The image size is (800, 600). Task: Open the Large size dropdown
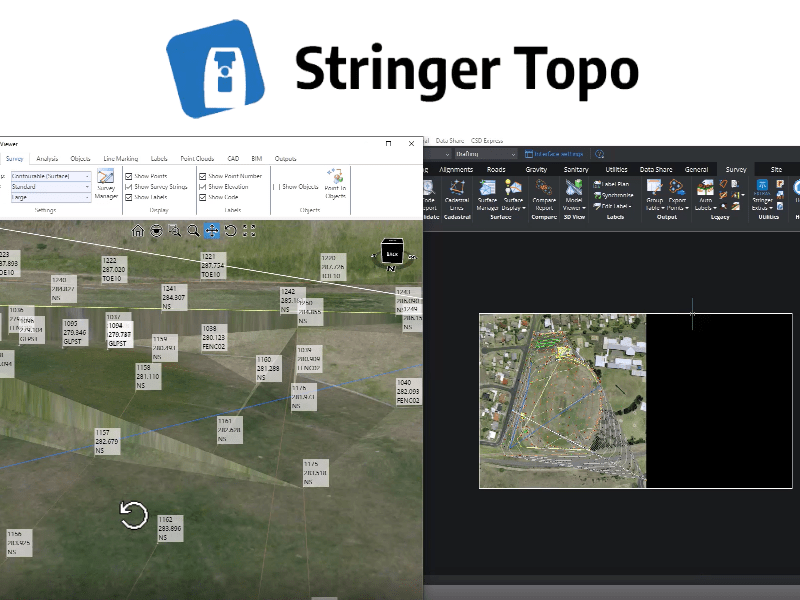click(51, 197)
